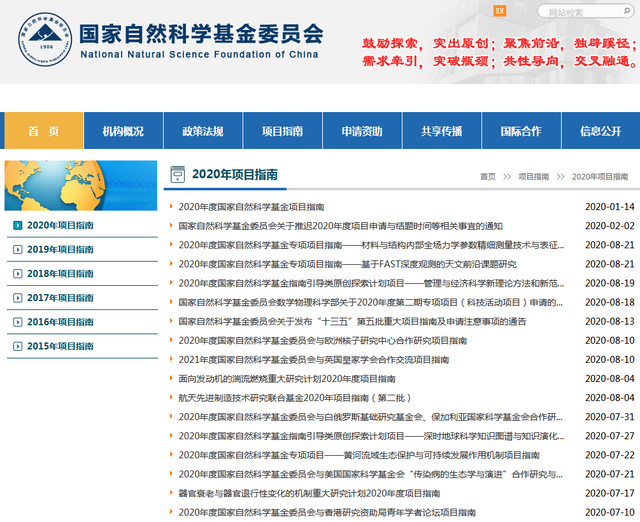Click the date 2020-01-14
Screen dimensions: 640x522
610,207
